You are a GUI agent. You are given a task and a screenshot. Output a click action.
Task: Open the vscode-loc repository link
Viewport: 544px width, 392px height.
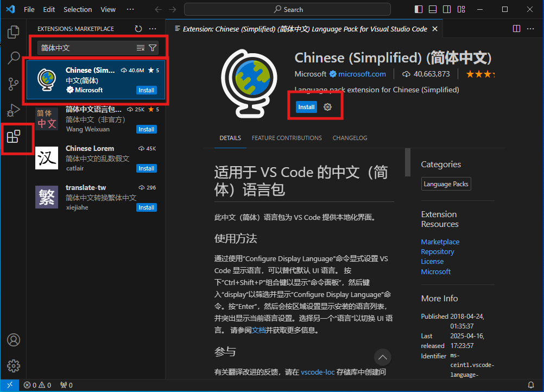click(x=318, y=372)
